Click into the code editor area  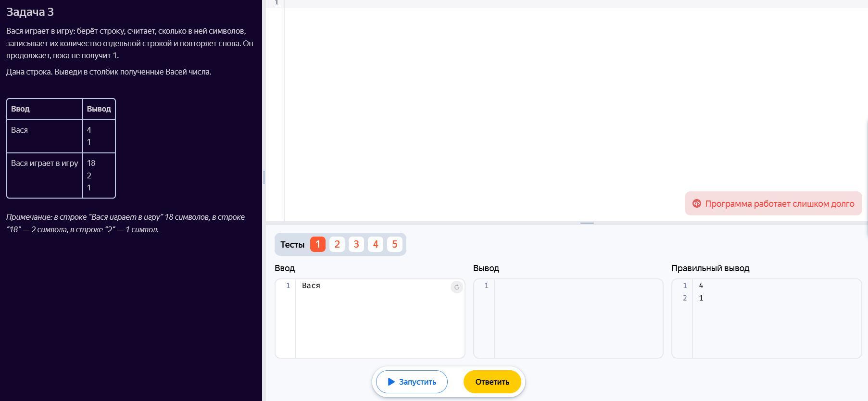click(x=576, y=111)
